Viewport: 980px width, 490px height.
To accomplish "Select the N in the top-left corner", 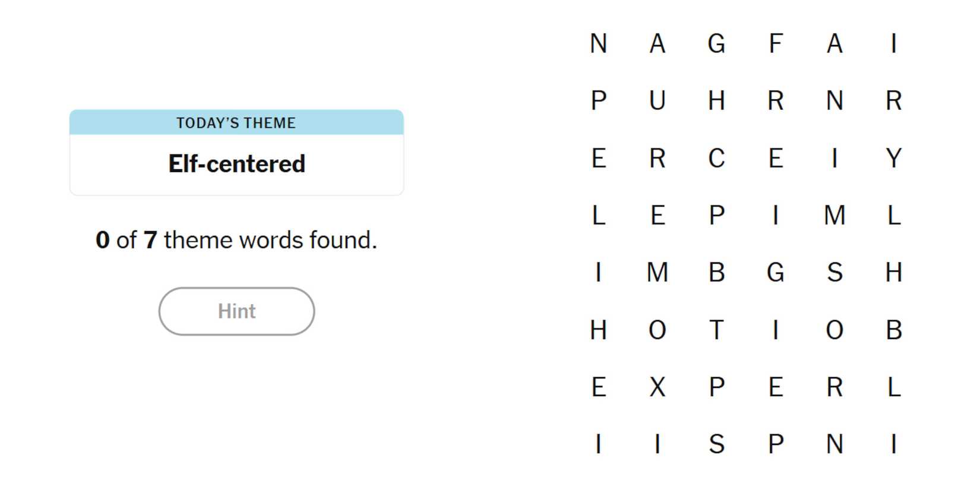I will pos(598,43).
